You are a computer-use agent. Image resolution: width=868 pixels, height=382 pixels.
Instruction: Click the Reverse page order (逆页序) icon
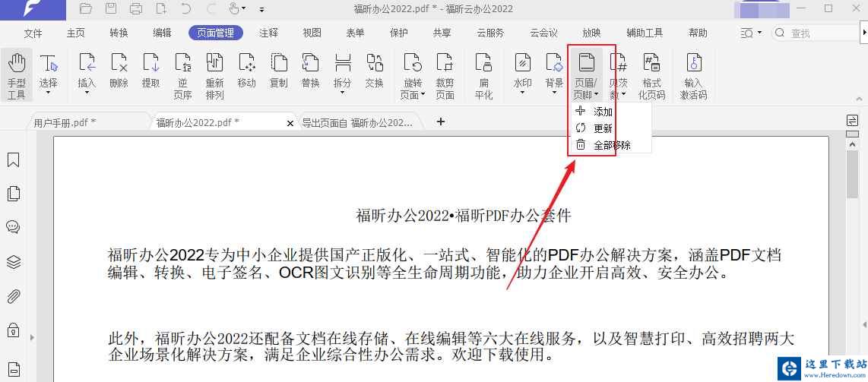coord(183,63)
